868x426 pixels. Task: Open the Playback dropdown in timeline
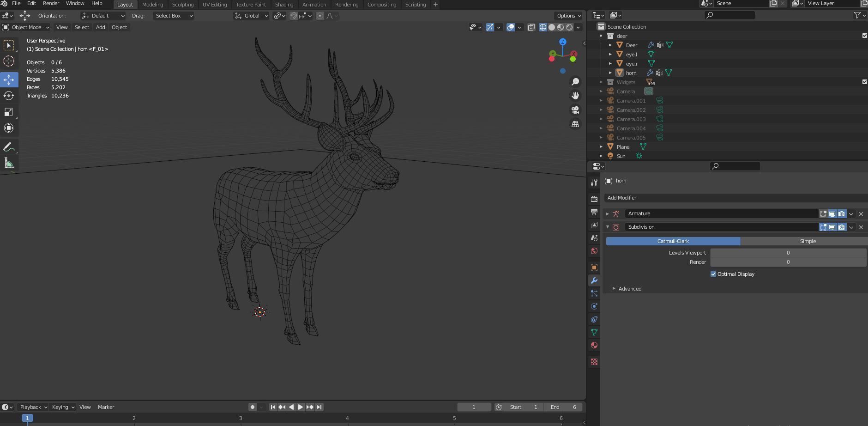point(33,407)
